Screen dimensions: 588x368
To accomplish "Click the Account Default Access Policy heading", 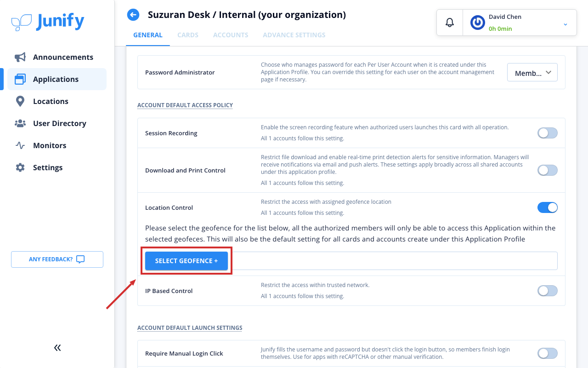I will pos(185,105).
